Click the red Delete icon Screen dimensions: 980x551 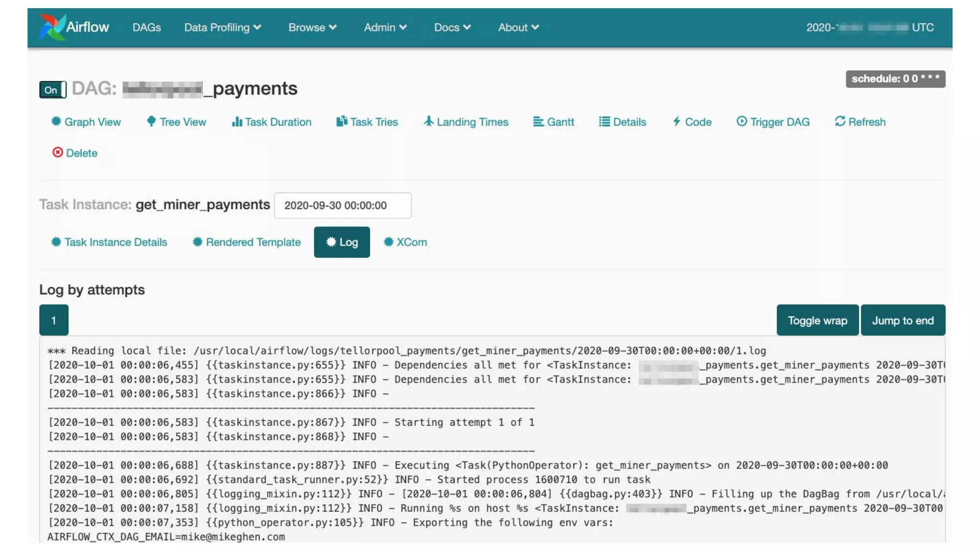tap(57, 152)
